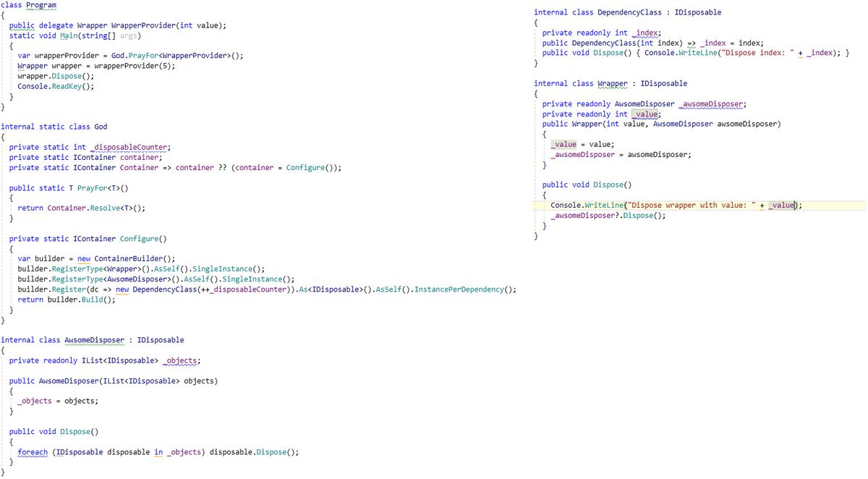Click the 'Console.ReadKey();' line
Screen dimensions: 868x479
click(56, 86)
